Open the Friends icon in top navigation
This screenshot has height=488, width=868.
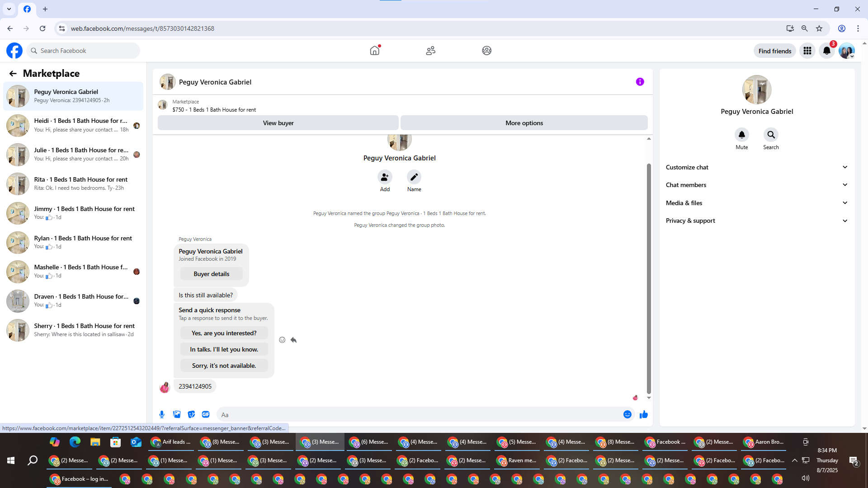pyautogui.click(x=431, y=51)
